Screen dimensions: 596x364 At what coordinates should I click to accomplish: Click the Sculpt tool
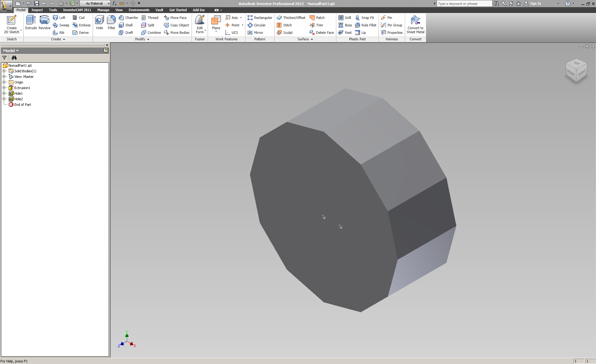pos(284,33)
